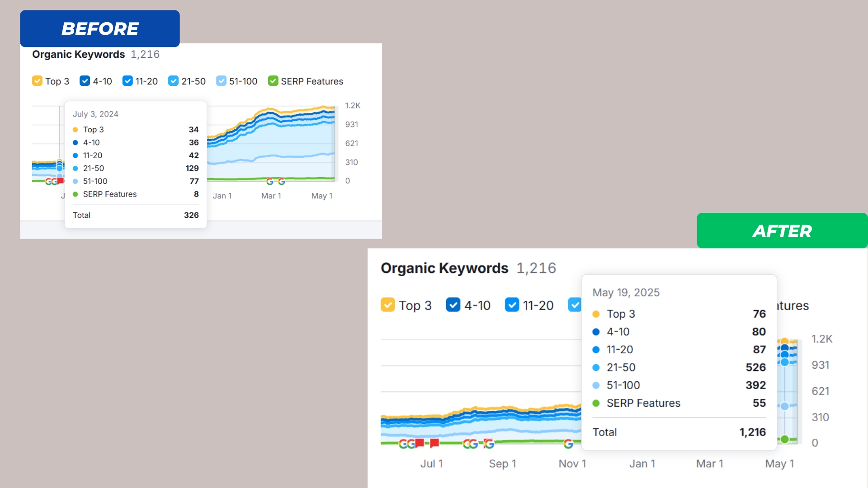Click the right Google icon near Mar 1
The width and height of the screenshot is (868, 488).
tap(282, 181)
